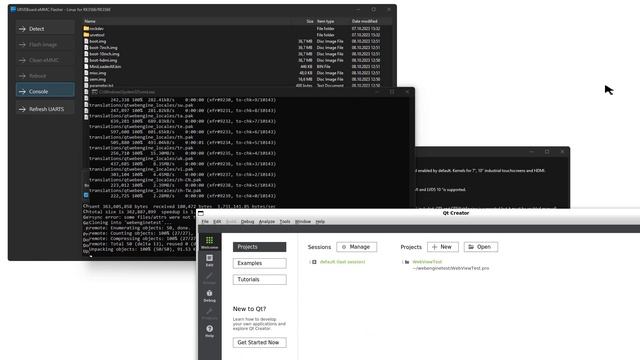Click the WebViewTest.pro project path
Viewport: 640px width, 360px height.
(x=451, y=269)
